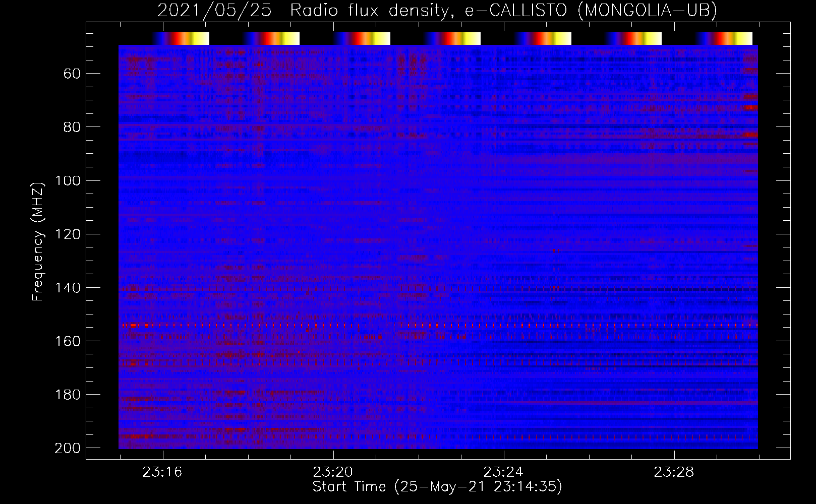Click the 180 MHz axis tick label

click(x=68, y=395)
